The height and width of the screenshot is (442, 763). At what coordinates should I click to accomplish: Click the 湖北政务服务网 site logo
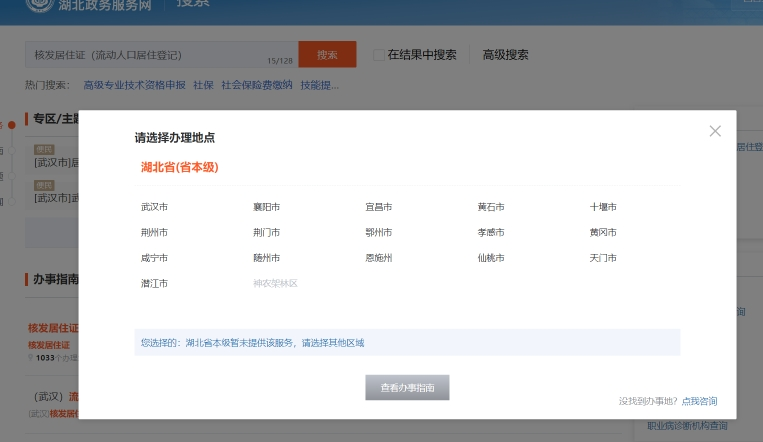coord(89,5)
